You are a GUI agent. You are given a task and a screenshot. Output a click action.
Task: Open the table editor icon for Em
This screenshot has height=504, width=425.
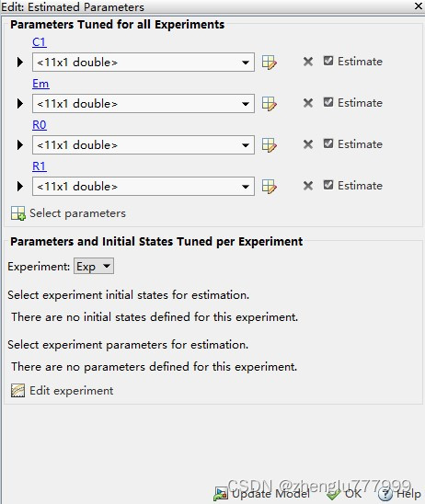270,104
